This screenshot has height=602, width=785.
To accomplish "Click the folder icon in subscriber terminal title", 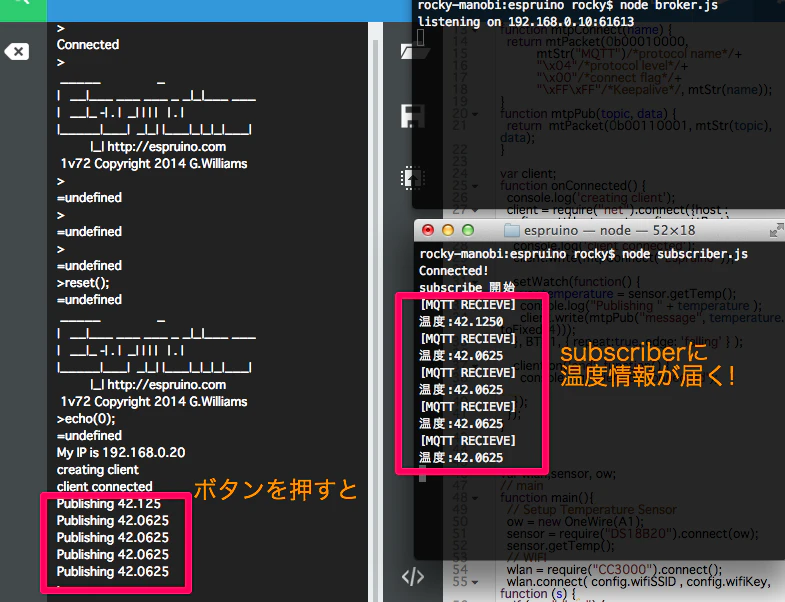I will (x=511, y=230).
